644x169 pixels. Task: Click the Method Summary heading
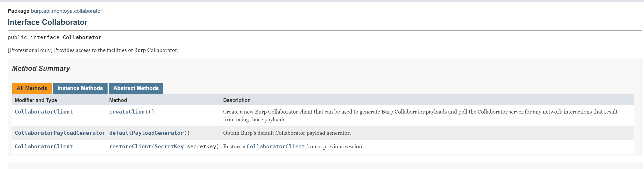41,69
